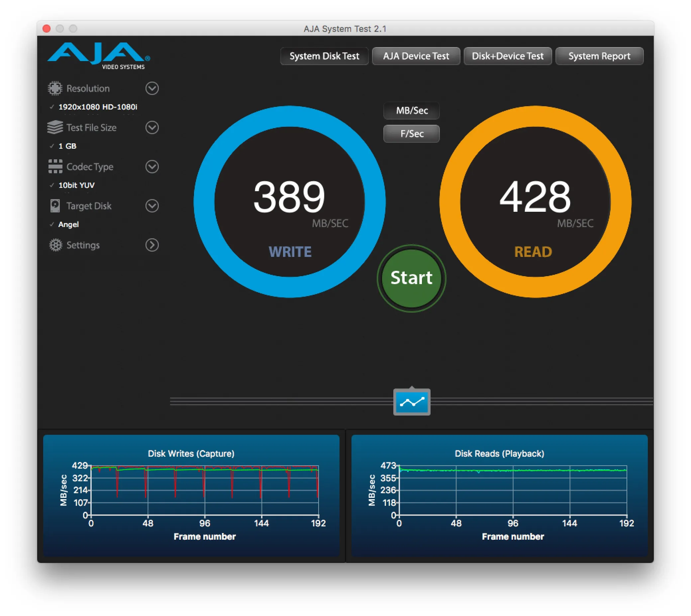Expand the Codec Type chevron
The height and width of the screenshot is (616, 691).
152,167
